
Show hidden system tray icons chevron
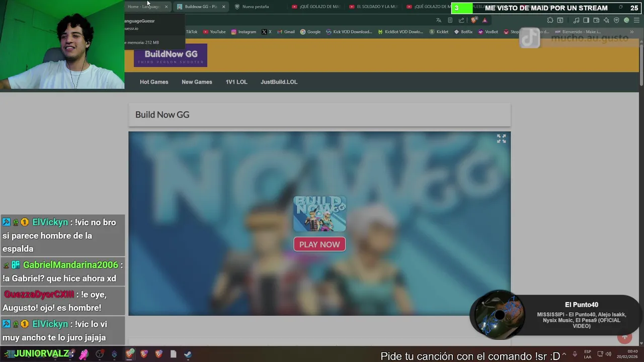point(564,354)
